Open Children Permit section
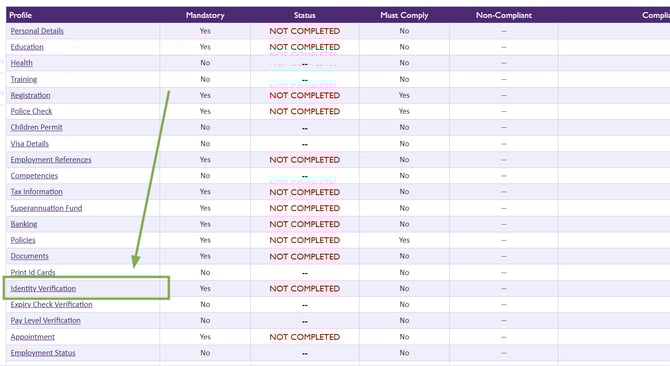This screenshot has height=366, width=670. tap(36, 127)
